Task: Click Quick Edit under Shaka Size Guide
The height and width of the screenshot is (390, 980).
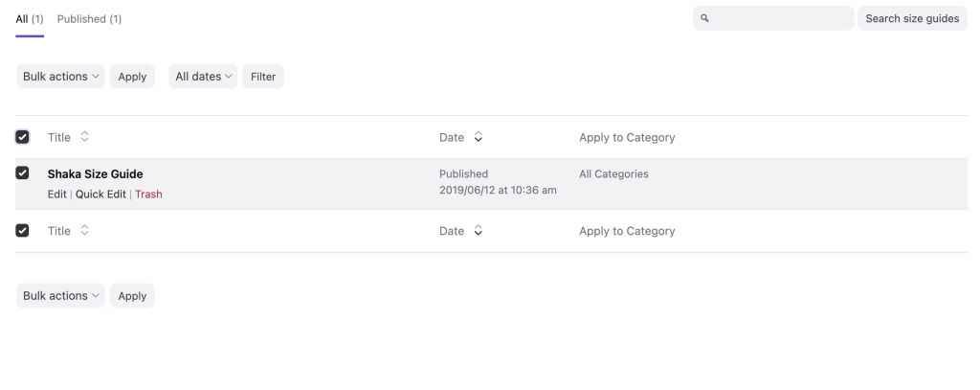Action: [100, 194]
